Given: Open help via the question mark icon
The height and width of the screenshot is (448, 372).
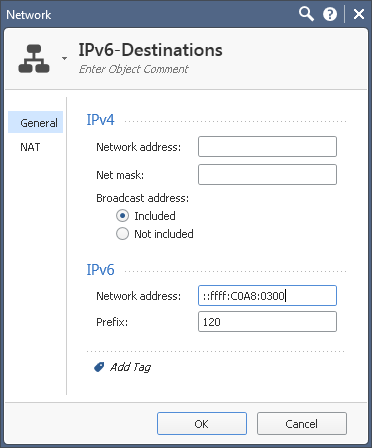Looking at the screenshot, I should click(x=330, y=14).
